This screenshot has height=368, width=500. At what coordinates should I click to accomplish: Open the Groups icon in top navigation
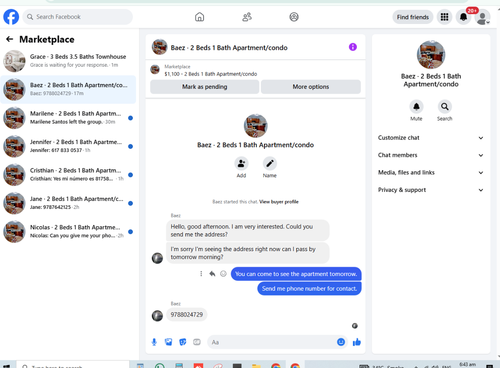(294, 17)
